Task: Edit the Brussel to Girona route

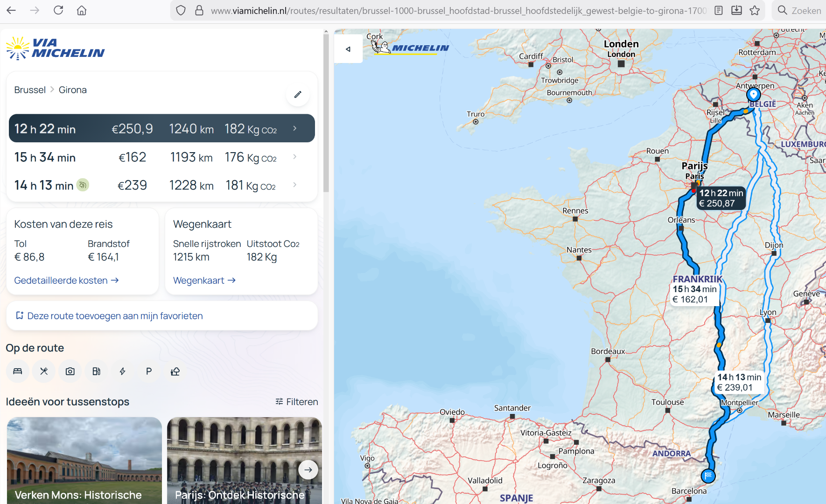Action: [298, 95]
